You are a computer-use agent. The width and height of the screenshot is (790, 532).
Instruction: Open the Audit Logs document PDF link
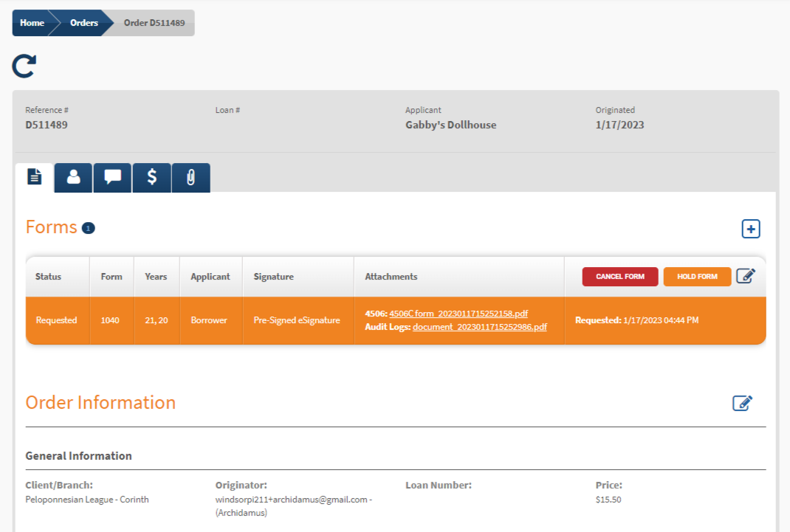pos(480,327)
